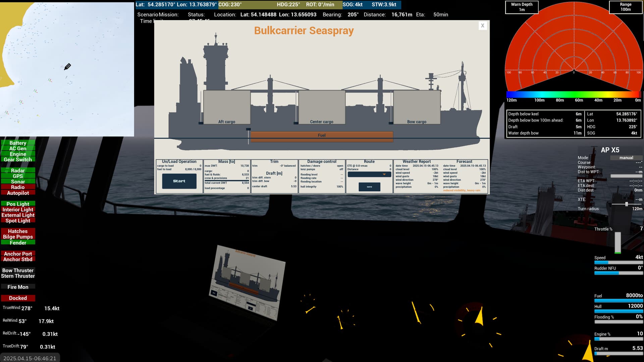
Task: Change the sonar Range setting
Action: [x=625, y=7]
